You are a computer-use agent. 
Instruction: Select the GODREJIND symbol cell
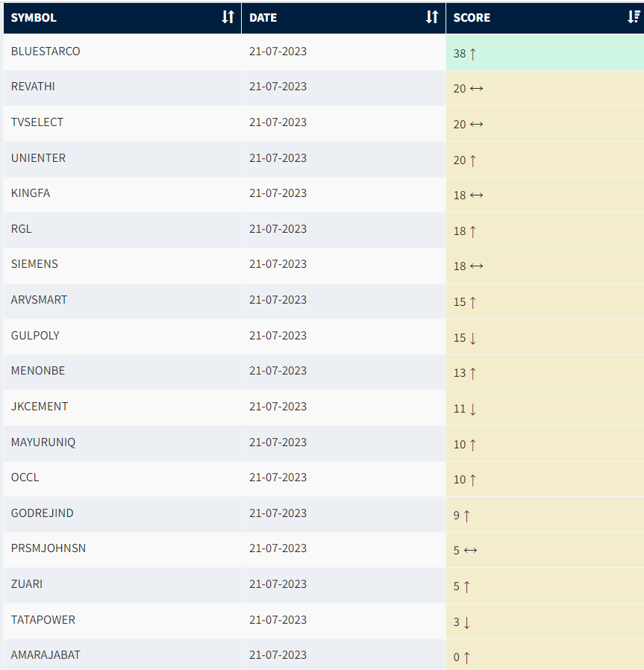point(122,513)
